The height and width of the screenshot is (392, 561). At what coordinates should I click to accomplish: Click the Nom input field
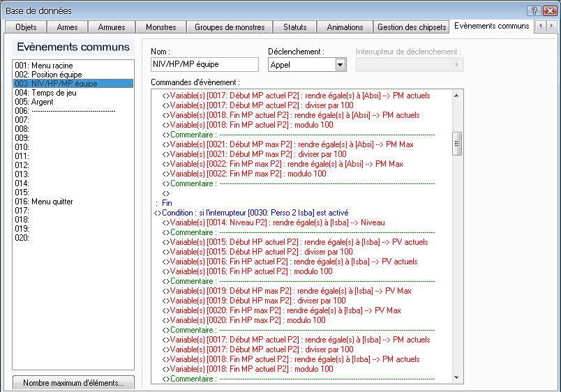pyautogui.click(x=204, y=64)
